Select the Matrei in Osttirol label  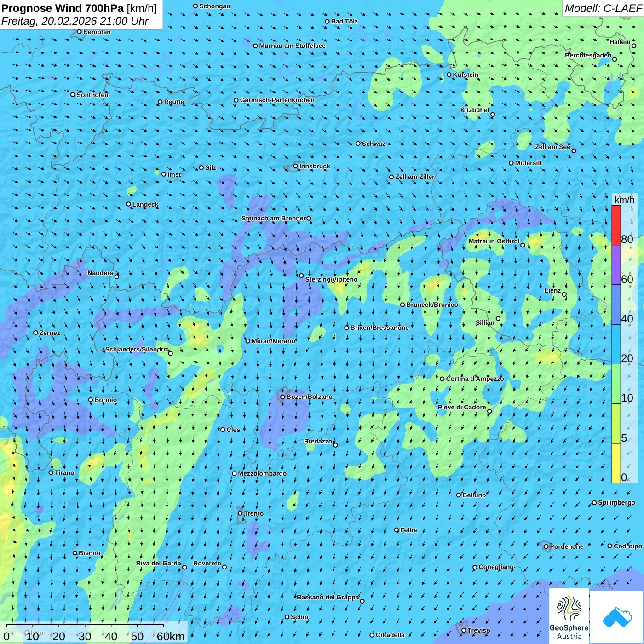point(494,241)
